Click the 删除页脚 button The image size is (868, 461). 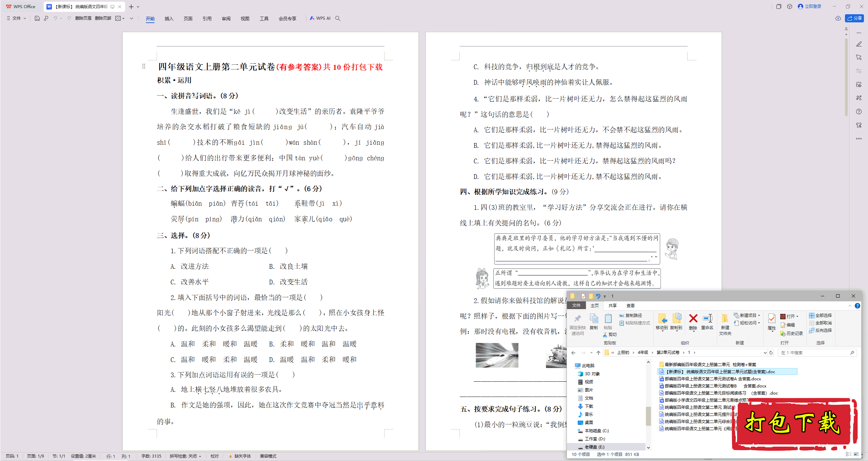point(103,18)
